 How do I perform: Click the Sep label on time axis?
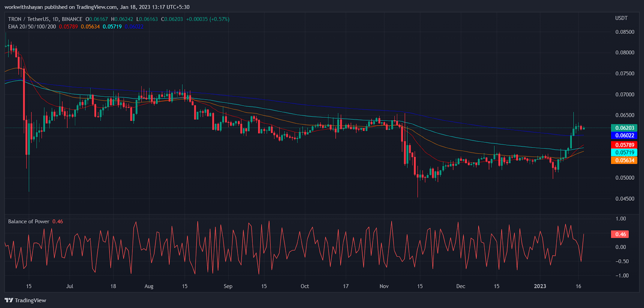click(228, 286)
